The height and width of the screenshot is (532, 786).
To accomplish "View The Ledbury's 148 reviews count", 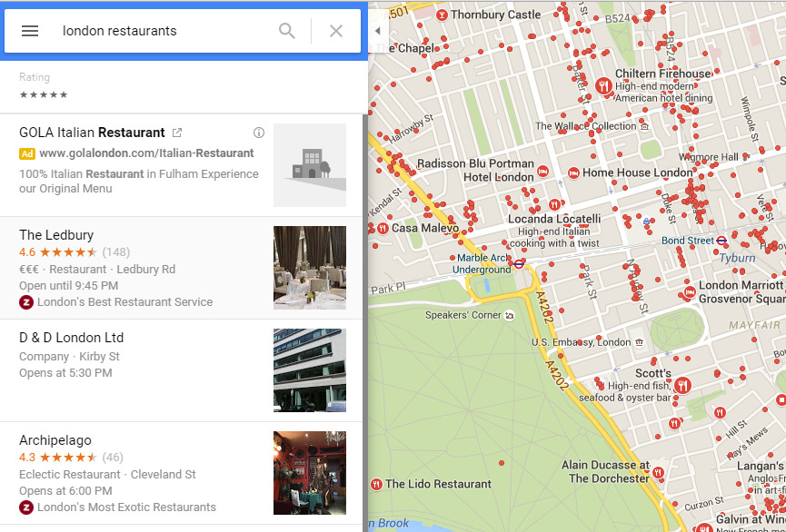I will [115, 252].
